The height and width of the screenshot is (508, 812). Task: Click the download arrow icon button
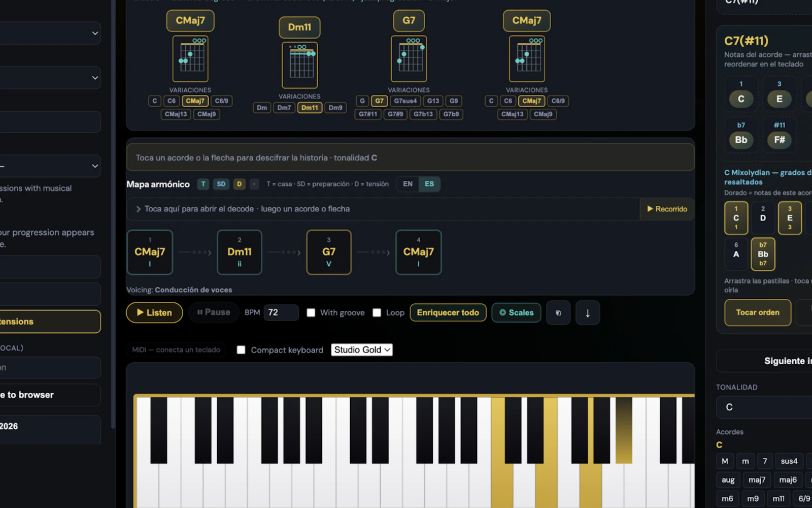588,312
